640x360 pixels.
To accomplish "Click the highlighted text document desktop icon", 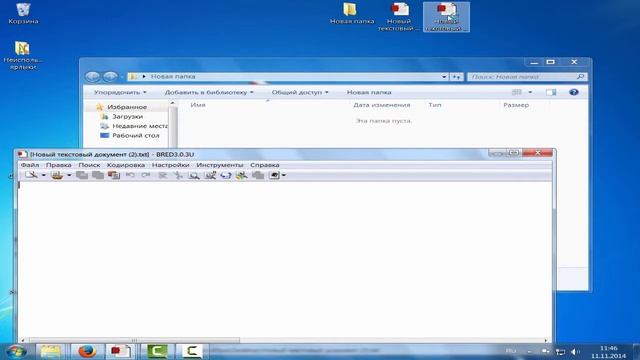I will click(x=446, y=17).
